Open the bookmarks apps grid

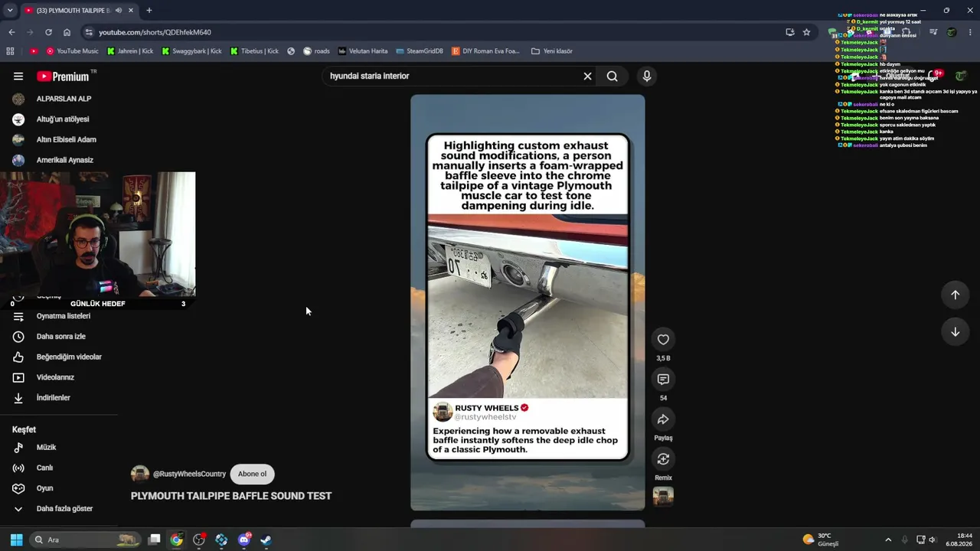[10, 51]
